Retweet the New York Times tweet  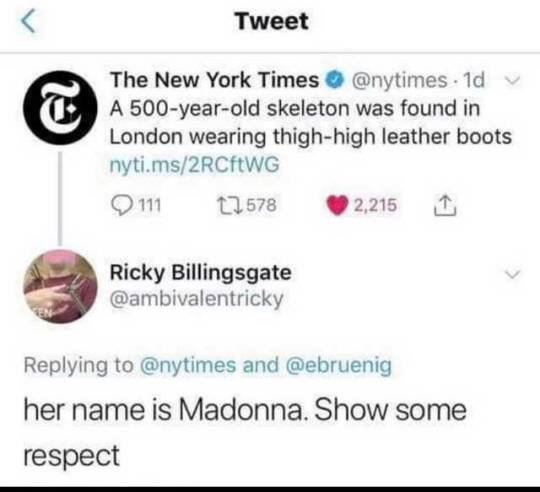247,205
